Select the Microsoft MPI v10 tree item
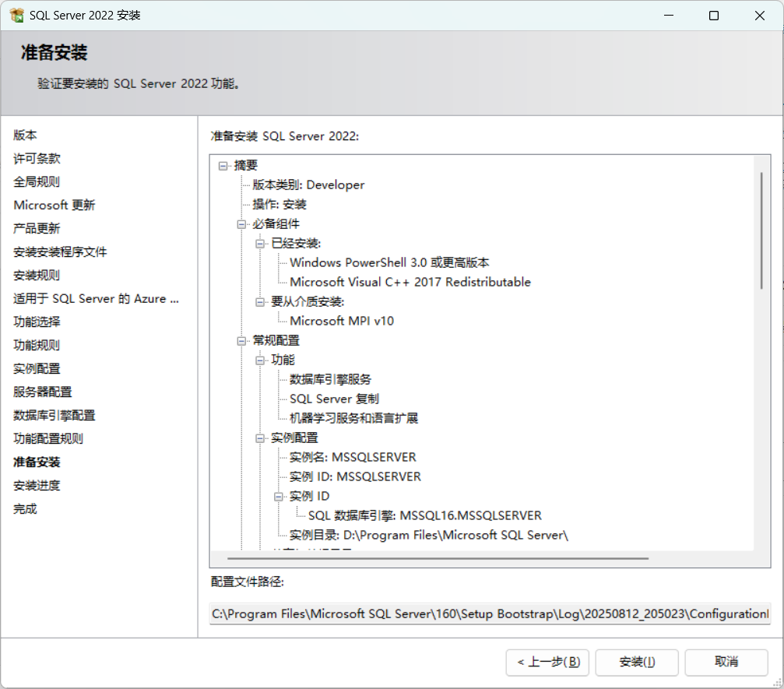The width and height of the screenshot is (784, 689). [x=341, y=321]
